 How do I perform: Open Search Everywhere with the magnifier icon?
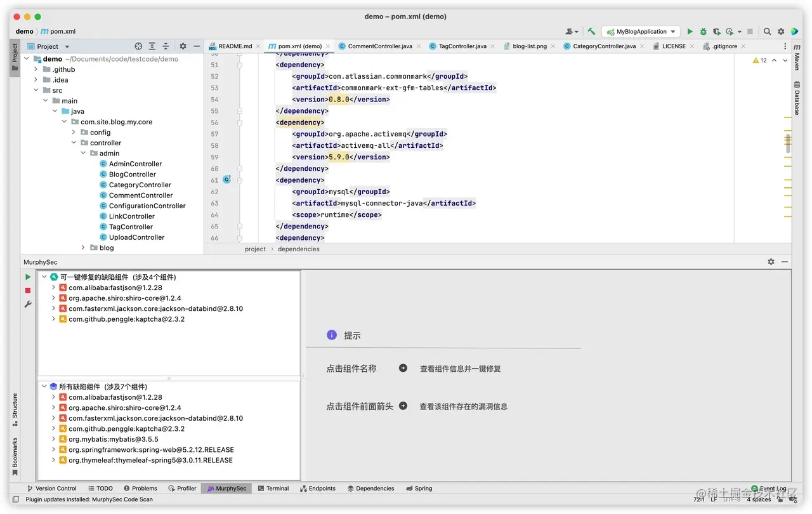click(x=767, y=31)
